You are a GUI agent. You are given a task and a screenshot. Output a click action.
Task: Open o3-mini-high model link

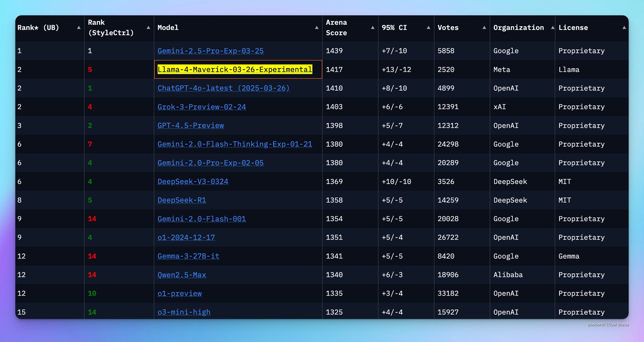point(184,312)
